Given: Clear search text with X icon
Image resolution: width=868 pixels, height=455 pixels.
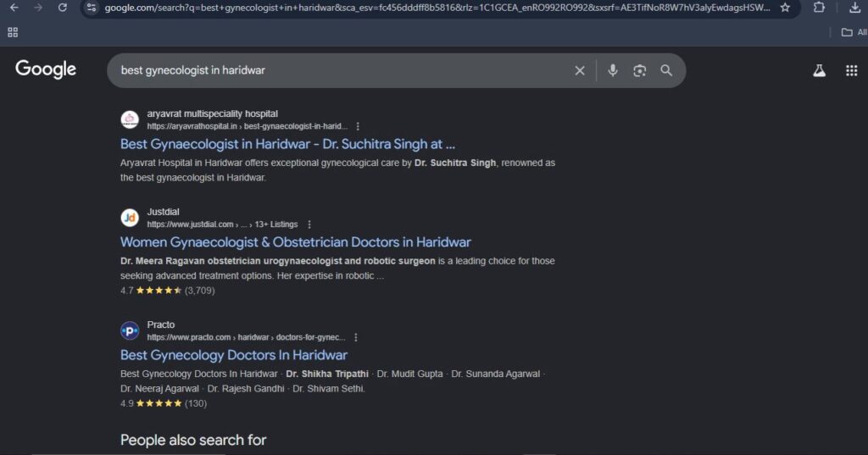Looking at the screenshot, I should pyautogui.click(x=580, y=71).
